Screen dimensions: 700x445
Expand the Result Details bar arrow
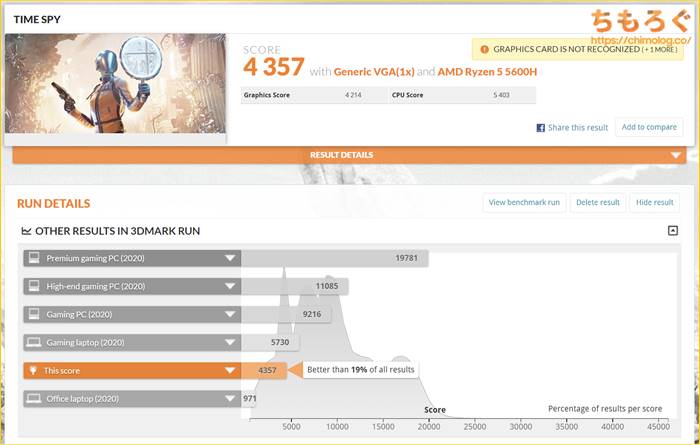675,155
